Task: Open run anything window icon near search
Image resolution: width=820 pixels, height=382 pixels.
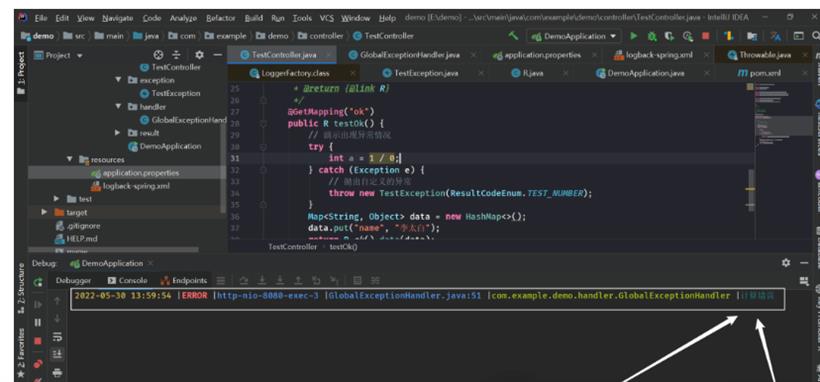Action: (799, 36)
